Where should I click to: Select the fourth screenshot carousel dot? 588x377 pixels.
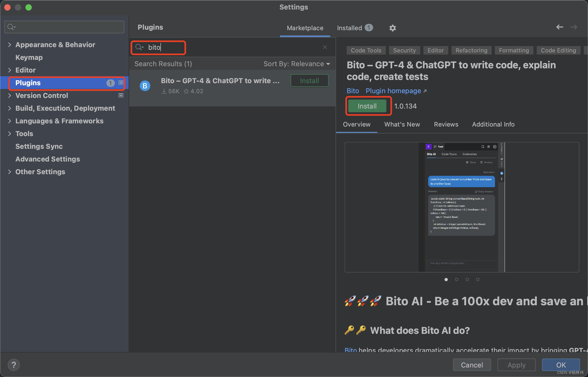click(478, 279)
